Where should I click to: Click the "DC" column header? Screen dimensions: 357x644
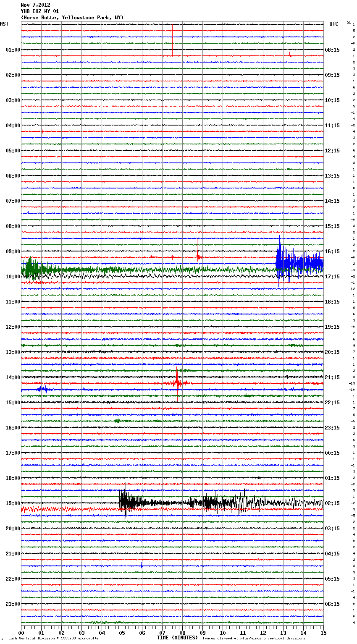(349, 23)
